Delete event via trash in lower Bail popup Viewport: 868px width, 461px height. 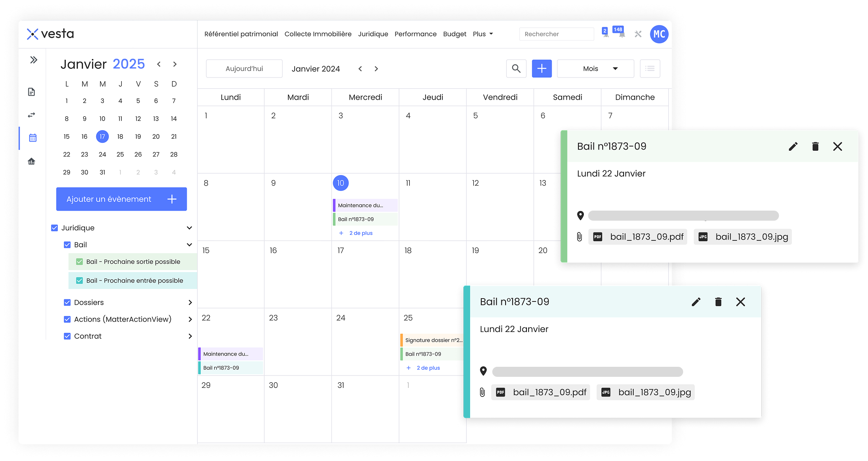coord(718,302)
